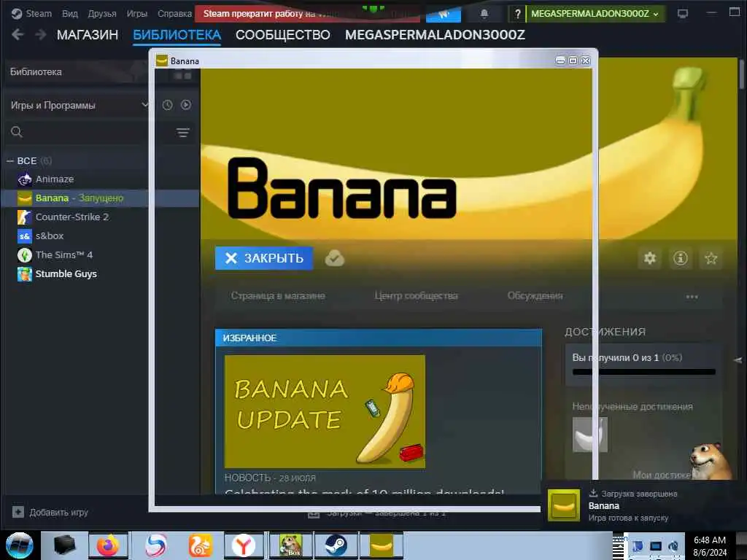Image resolution: width=747 pixels, height=560 pixels.
Task: Open game info icon
Action: coord(681,259)
